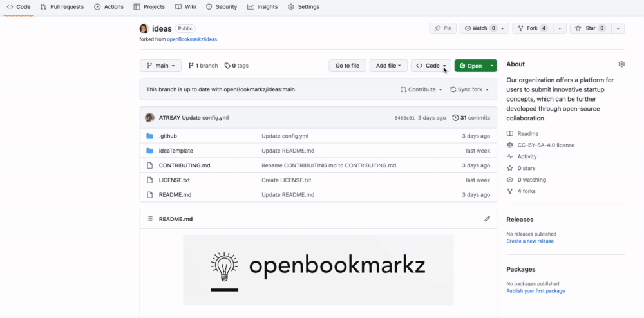Go to the Wiki tab
This screenshot has height=318, width=644.
click(185, 7)
